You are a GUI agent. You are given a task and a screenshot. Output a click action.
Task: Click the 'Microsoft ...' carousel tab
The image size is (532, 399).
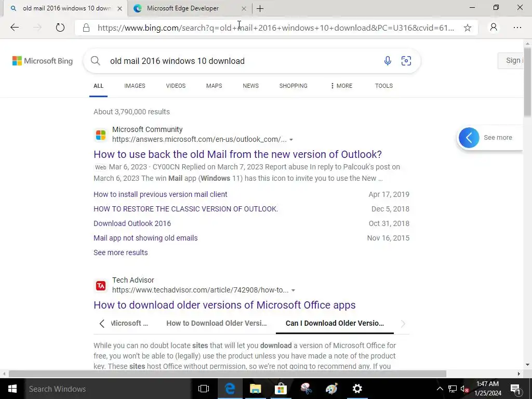point(129,323)
